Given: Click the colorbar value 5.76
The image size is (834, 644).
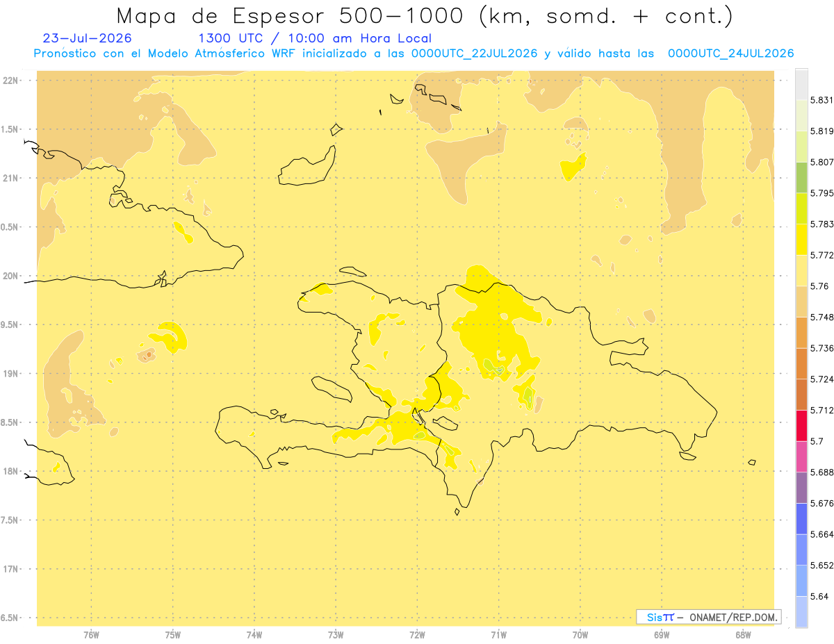Looking at the screenshot, I should [819, 286].
